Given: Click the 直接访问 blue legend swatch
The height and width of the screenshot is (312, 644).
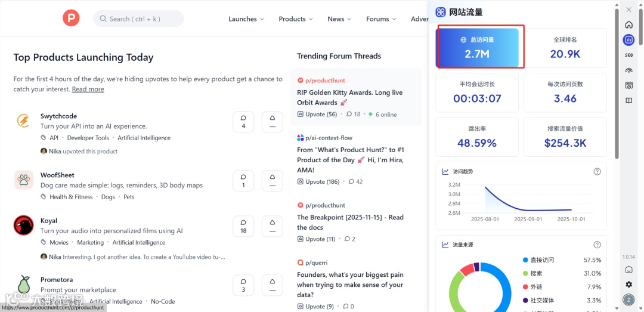Looking at the screenshot, I should tap(525, 260).
